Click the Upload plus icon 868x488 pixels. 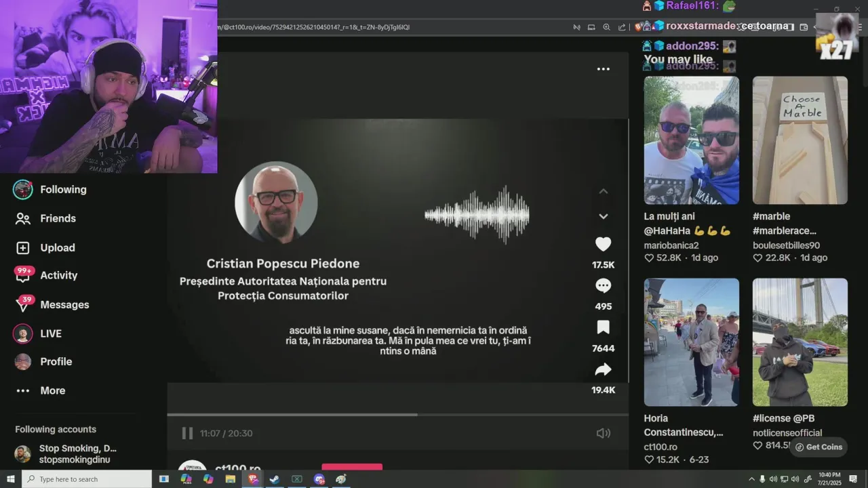click(23, 247)
